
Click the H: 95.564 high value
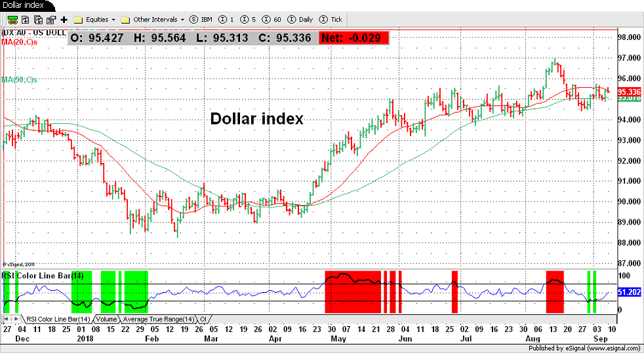point(160,38)
